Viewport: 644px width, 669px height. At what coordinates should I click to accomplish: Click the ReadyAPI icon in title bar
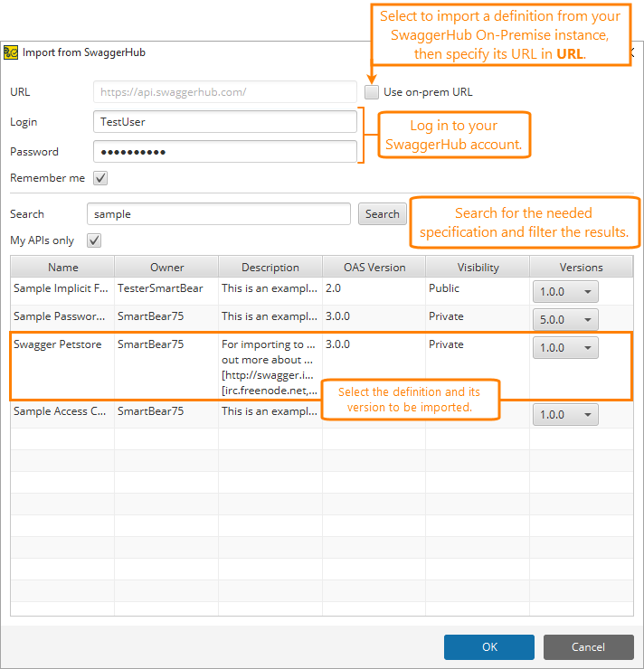11,52
